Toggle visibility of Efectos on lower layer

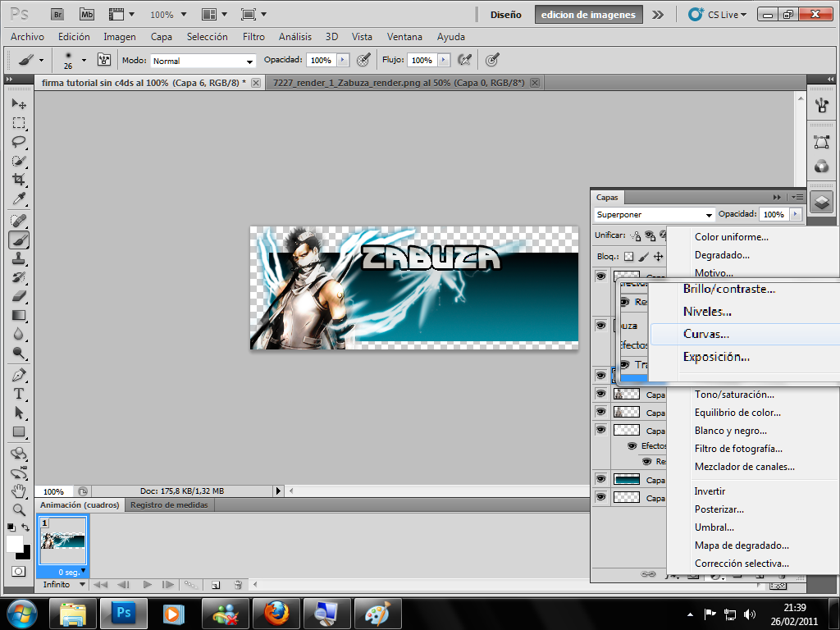click(632, 445)
